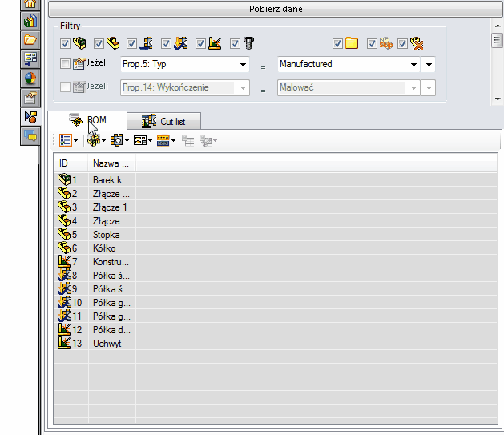
Task: Open the form layout icon in the sidebar
Action: [30, 59]
